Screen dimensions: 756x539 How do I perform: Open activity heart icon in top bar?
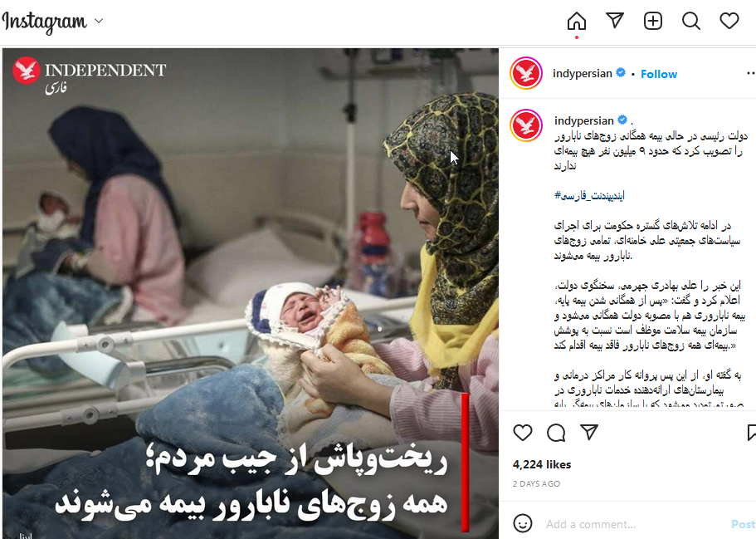tap(729, 21)
